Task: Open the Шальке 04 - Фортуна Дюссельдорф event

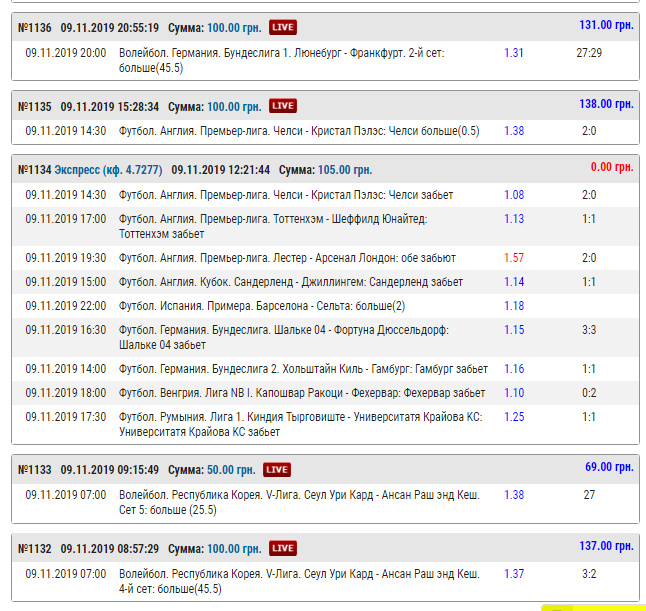Action: tap(284, 337)
